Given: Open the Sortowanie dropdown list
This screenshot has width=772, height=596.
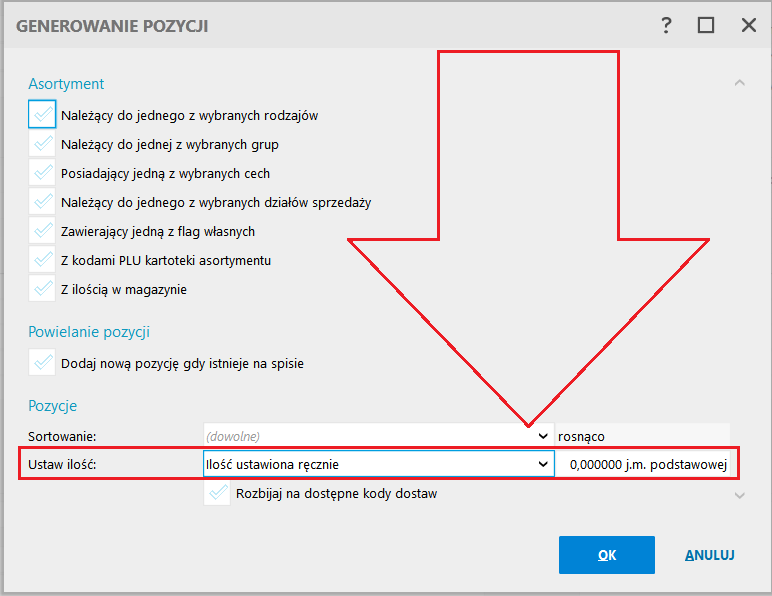Looking at the screenshot, I should [x=543, y=436].
